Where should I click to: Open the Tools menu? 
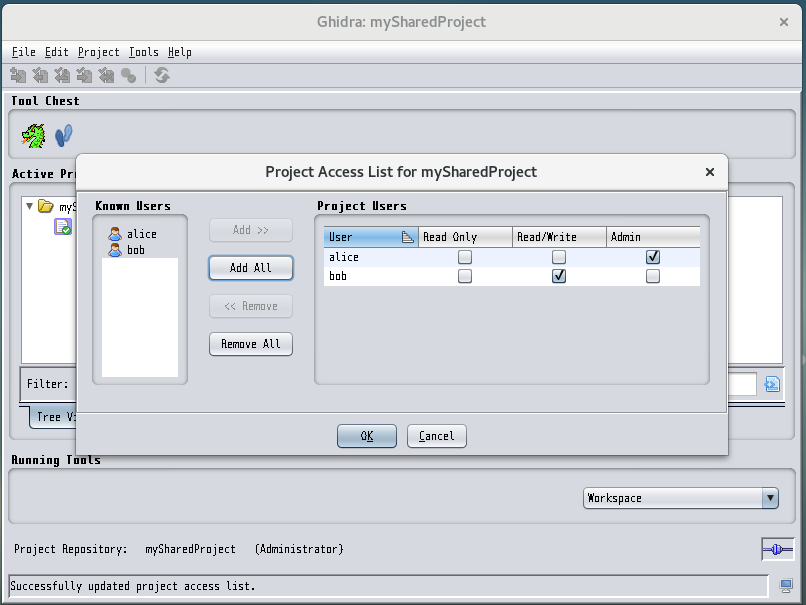point(143,52)
